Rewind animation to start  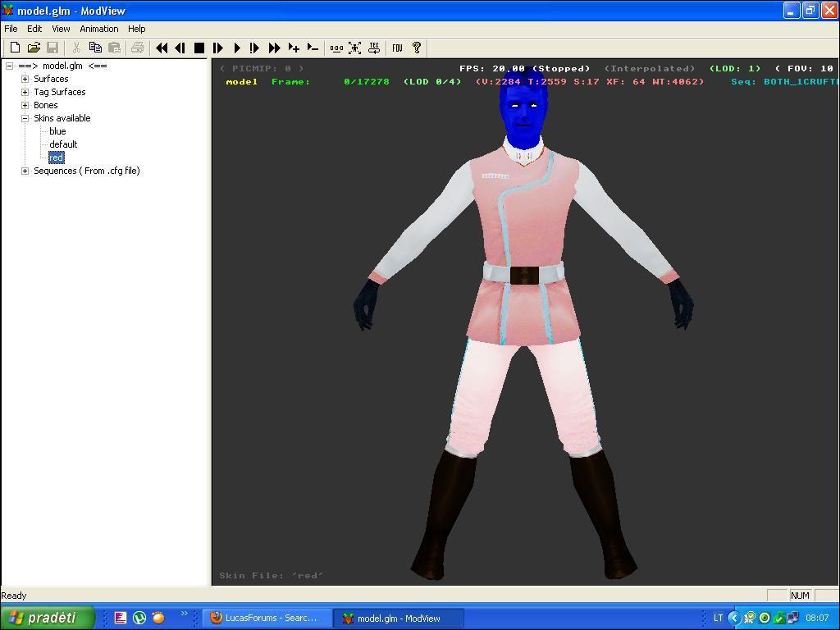pos(162,48)
